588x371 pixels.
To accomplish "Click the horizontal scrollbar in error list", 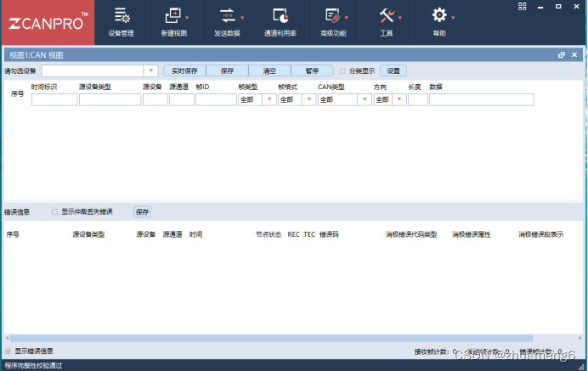I will [272, 339].
